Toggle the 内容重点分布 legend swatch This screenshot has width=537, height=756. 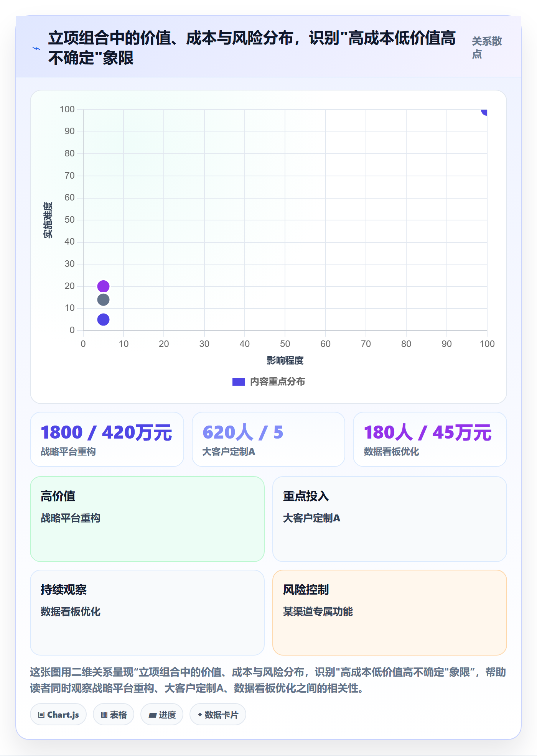238,382
